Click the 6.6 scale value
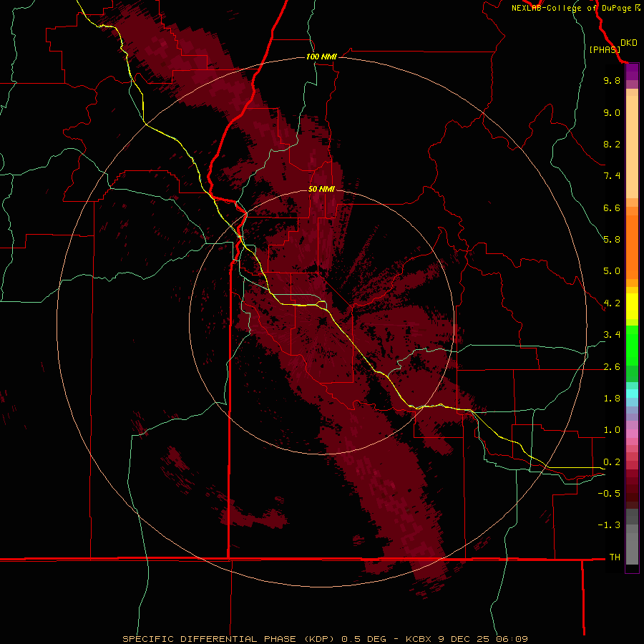 [612, 208]
